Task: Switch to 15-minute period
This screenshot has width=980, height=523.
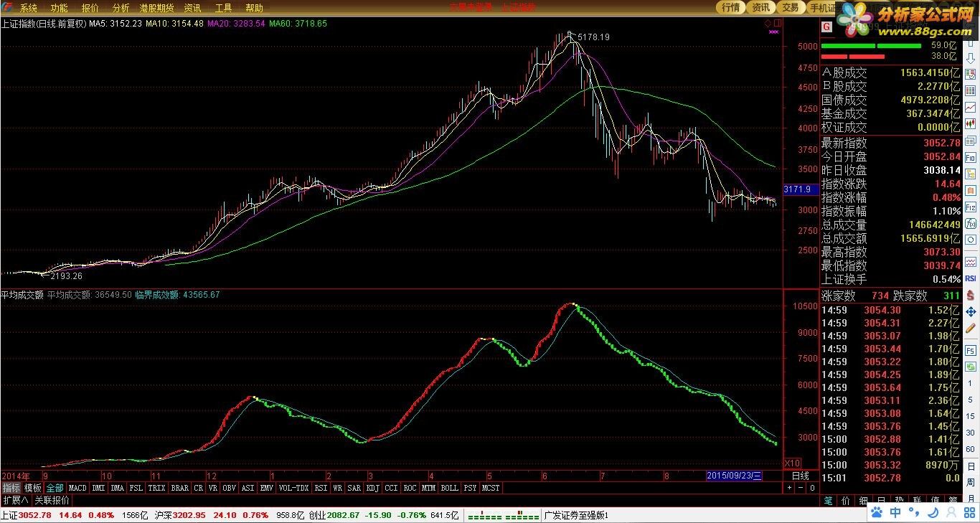Action: (971, 416)
